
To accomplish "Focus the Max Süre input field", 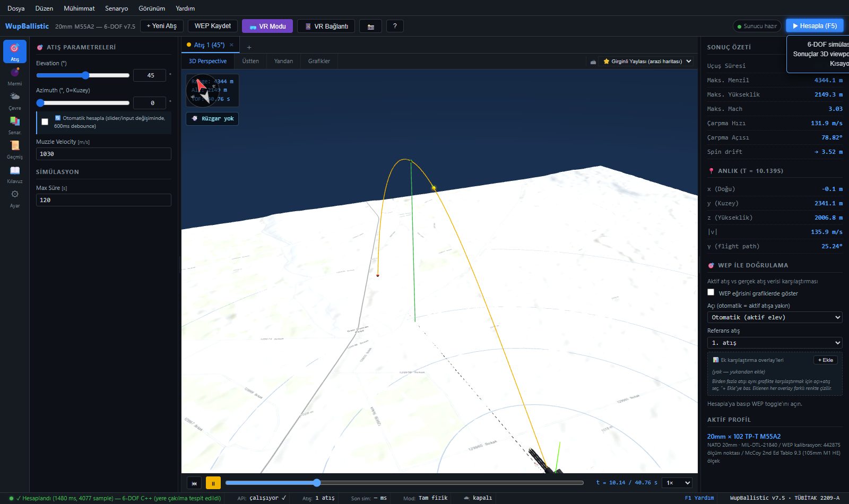I will pos(103,200).
